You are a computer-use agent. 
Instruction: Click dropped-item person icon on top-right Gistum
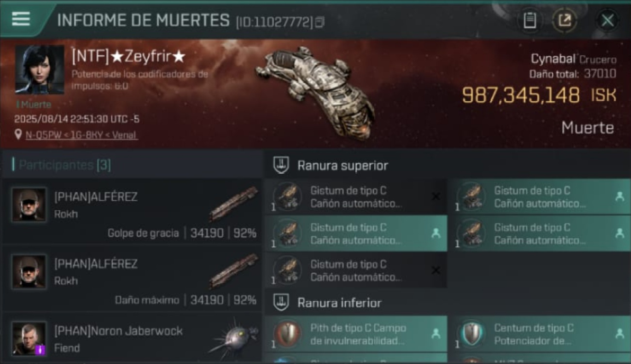(x=619, y=197)
